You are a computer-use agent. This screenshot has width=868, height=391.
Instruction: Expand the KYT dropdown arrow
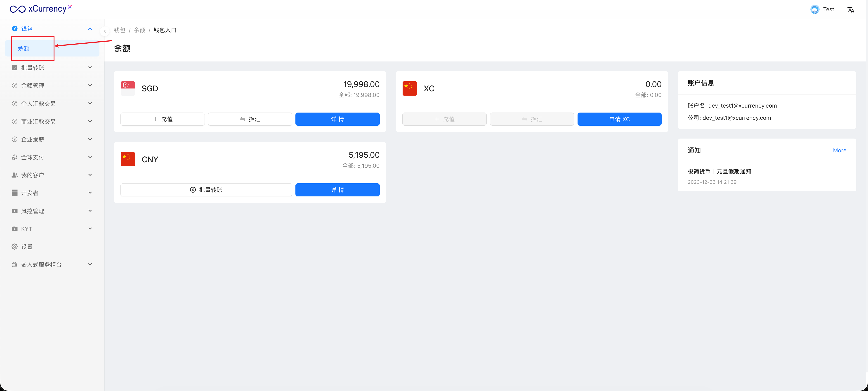pos(90,229)
